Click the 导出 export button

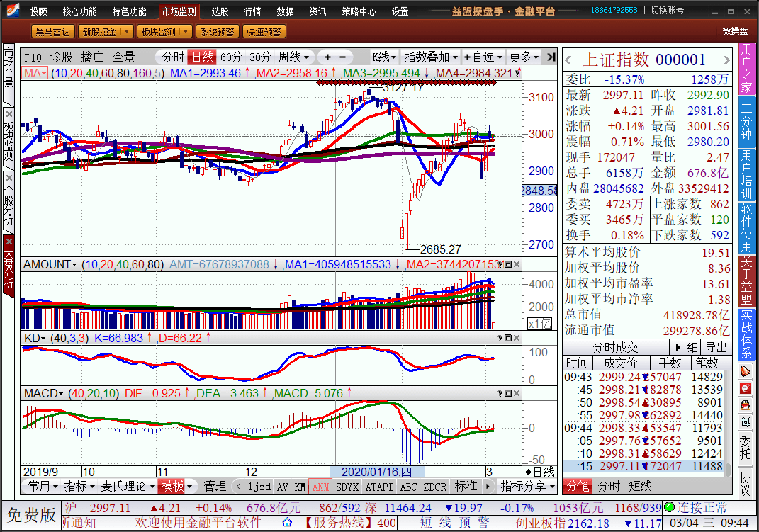(716, 347)
